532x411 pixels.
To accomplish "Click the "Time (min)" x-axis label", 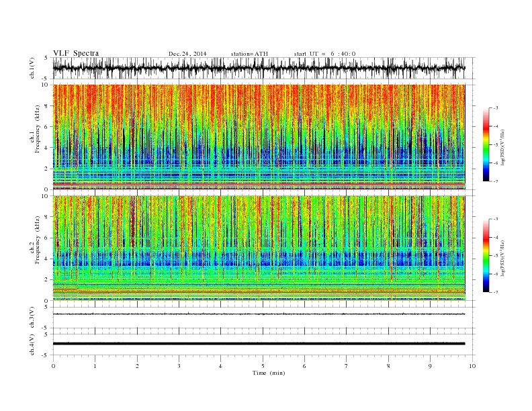I will pos(269,373).
